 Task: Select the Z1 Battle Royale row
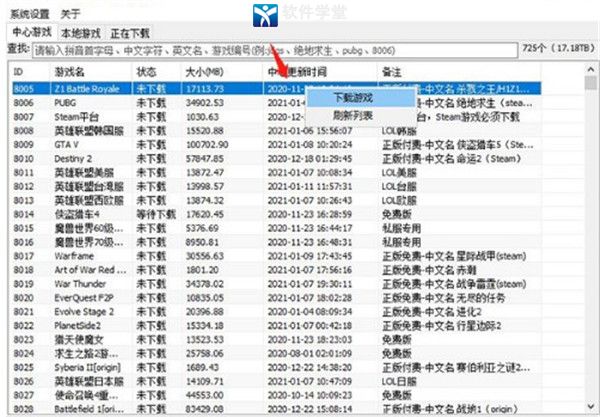(276, 89)
